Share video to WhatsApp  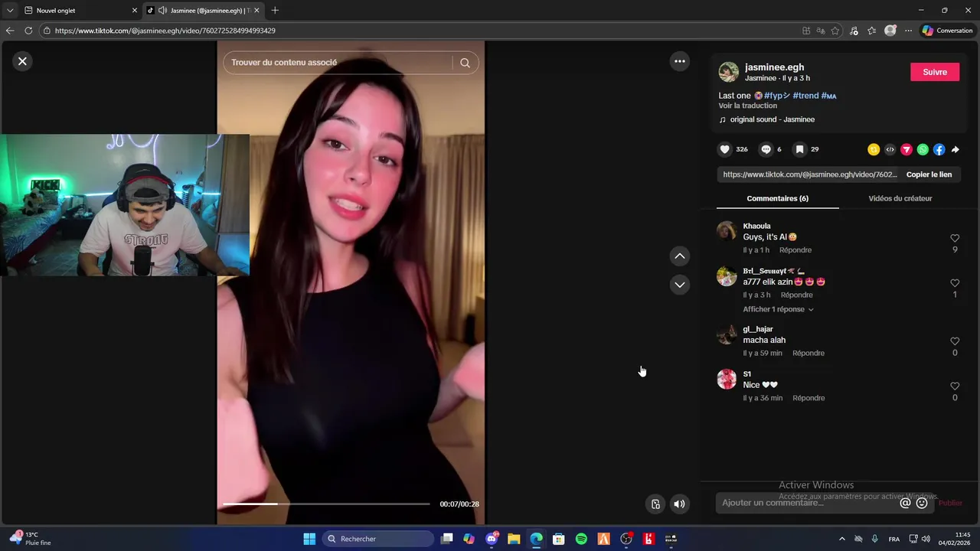click(x=923, y=149)
